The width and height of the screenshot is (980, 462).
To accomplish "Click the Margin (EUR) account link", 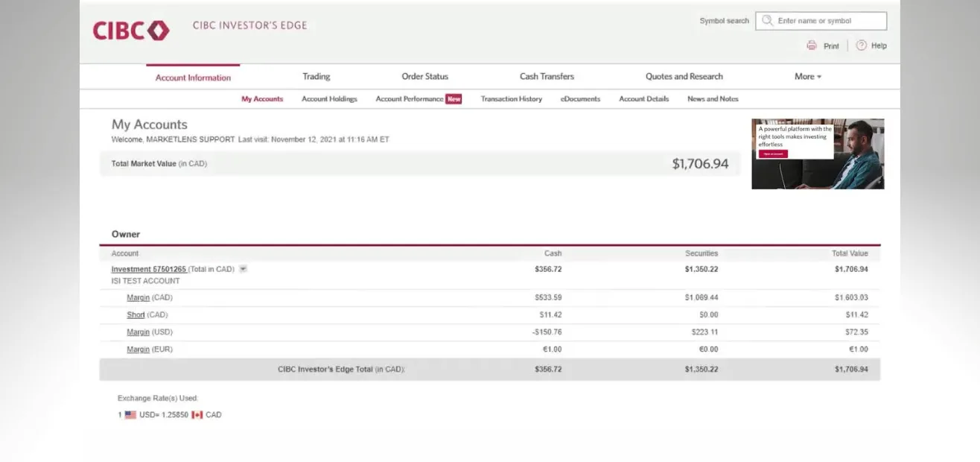I will pos(138,349).
